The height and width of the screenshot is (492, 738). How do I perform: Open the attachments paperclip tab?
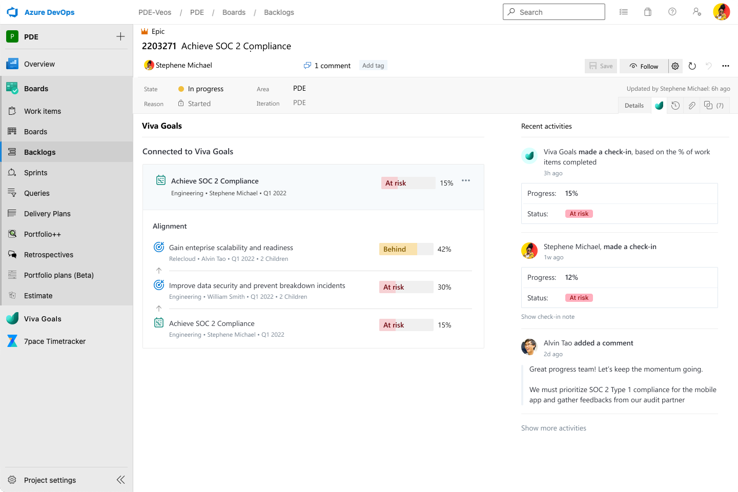tap(691, 105)
